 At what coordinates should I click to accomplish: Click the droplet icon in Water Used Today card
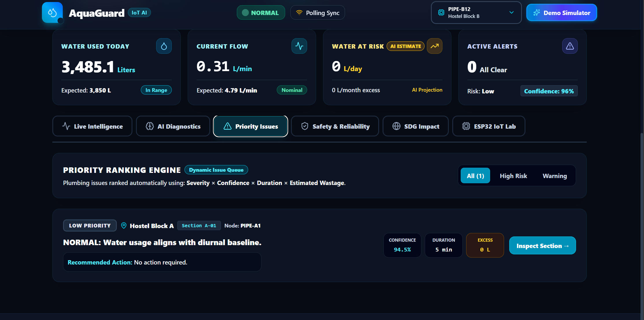coord(164,46)
